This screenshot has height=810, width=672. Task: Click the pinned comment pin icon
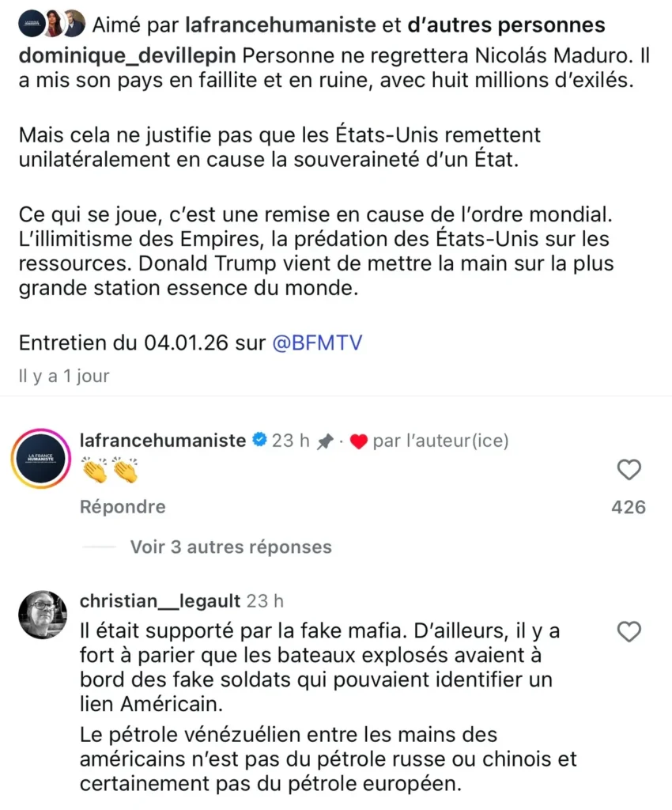point(324,442)
